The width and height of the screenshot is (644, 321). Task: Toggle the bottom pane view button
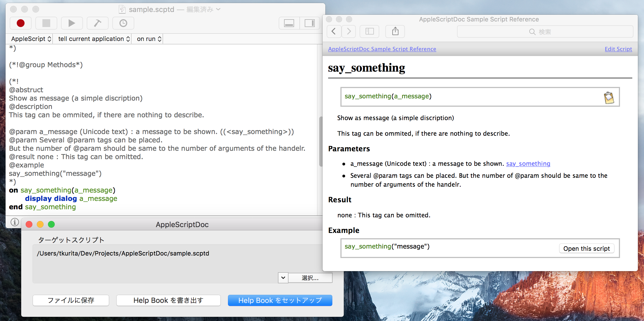point(289,23)
